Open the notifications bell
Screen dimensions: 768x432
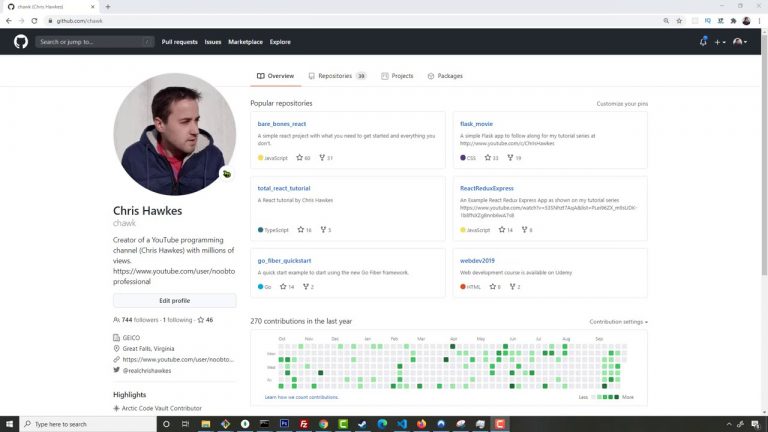(x=703, y=42)
